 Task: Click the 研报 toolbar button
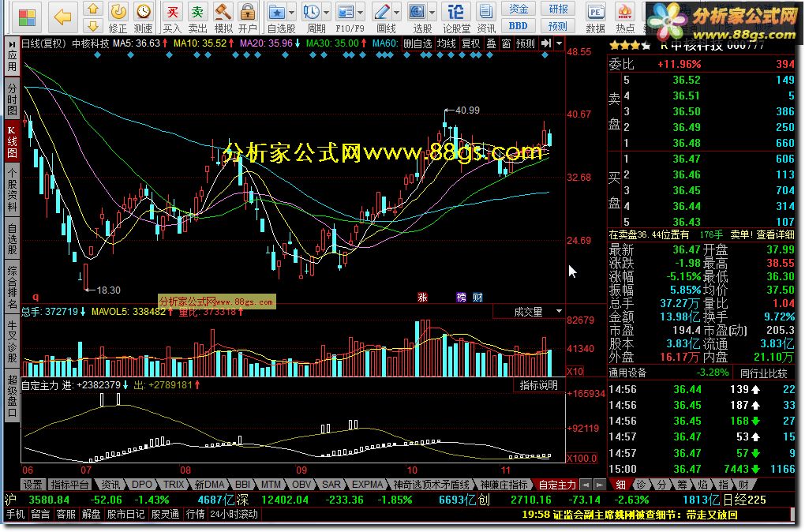point(558,9)
